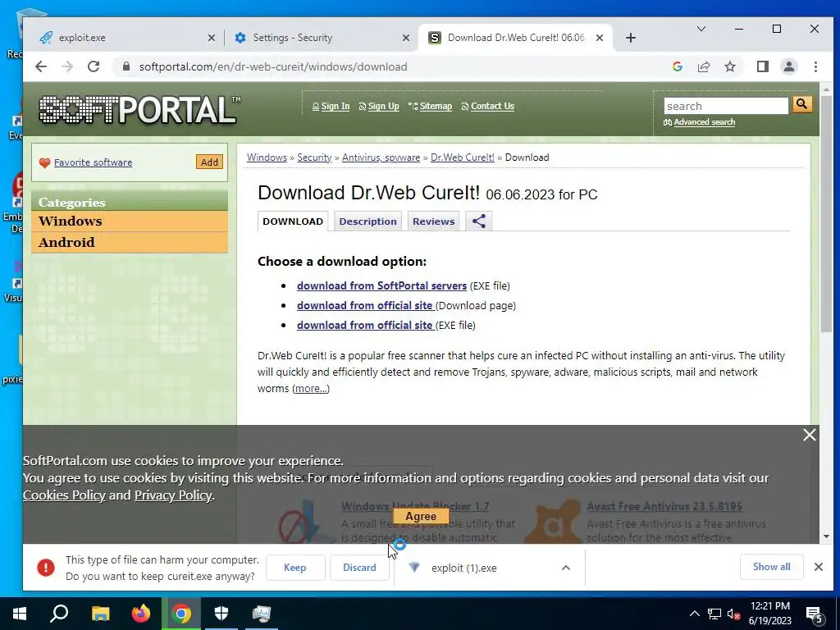840x630 pixels.
Task: Click the orange search magnifier button
Action: point(802,104)
